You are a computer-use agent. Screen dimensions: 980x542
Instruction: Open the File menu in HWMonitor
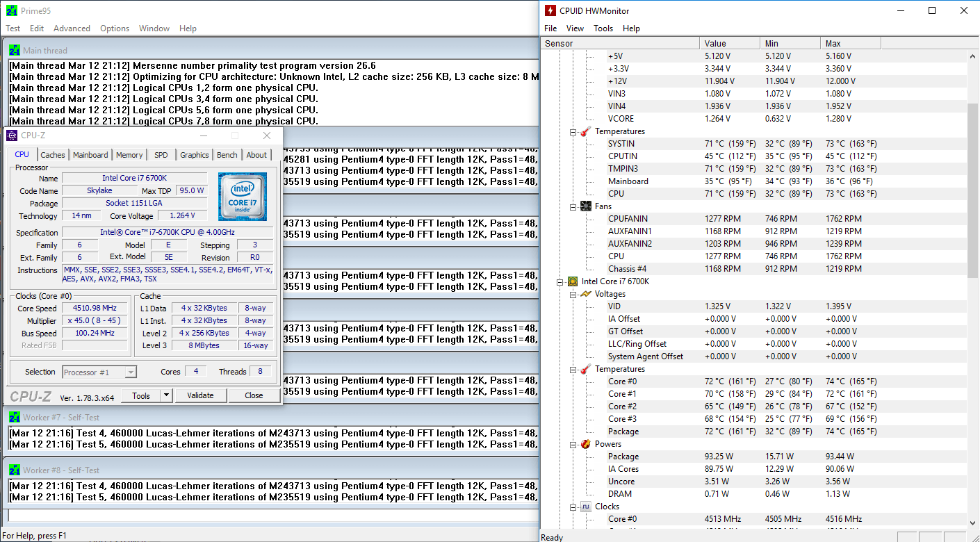(550, 28)
